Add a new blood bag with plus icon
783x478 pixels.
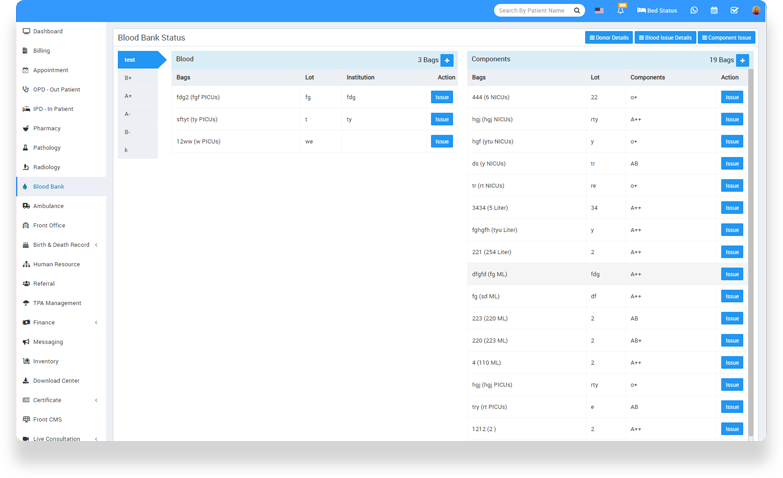(x=446, y=60)
